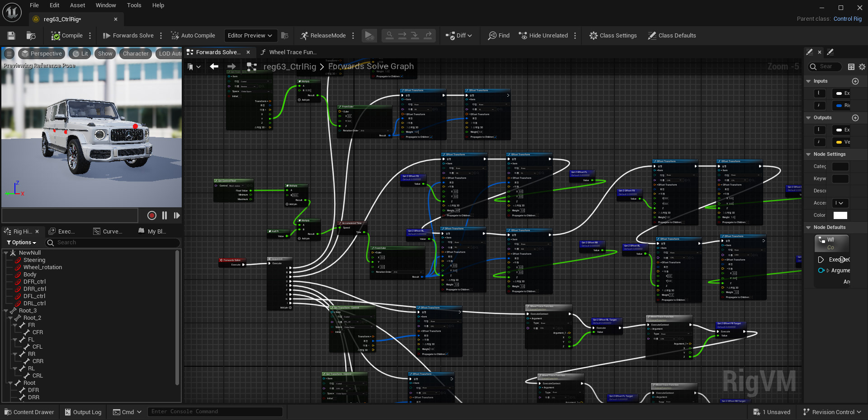The height and width of the screenshot is (420, 868).
Task: Open the viewport Character menu
Action: 136,54
